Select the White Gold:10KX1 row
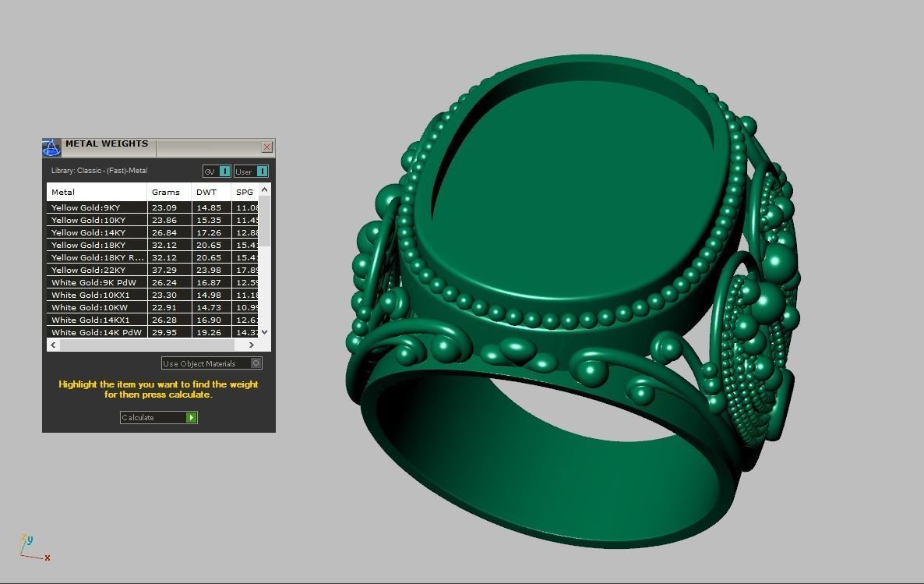This screenshot has height=584, width=924. (x=152, y=295)
